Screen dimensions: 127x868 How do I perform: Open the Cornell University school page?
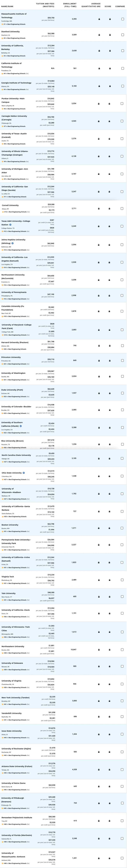point(10,205)
